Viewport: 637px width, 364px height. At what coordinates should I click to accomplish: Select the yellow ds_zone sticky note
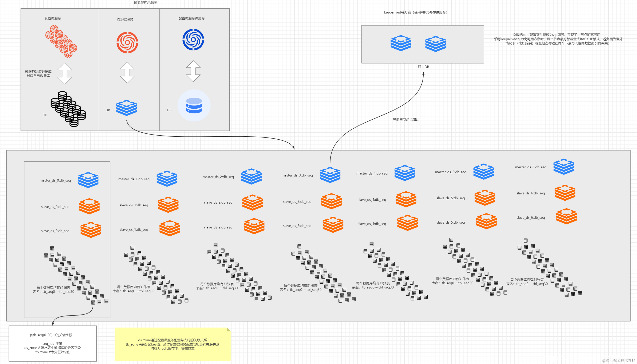click(172, 344)
